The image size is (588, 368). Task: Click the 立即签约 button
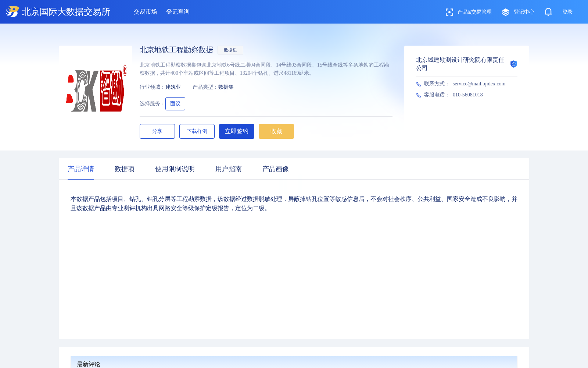point(237,131)
